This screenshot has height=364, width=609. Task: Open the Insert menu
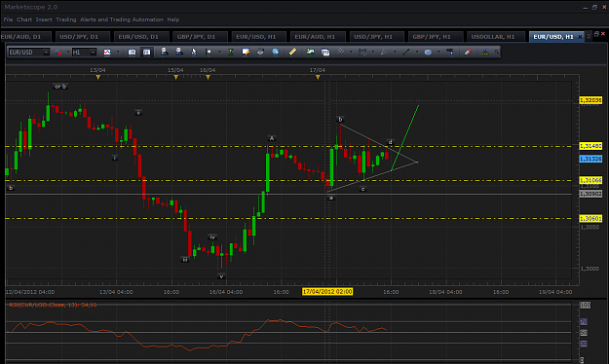44,19
